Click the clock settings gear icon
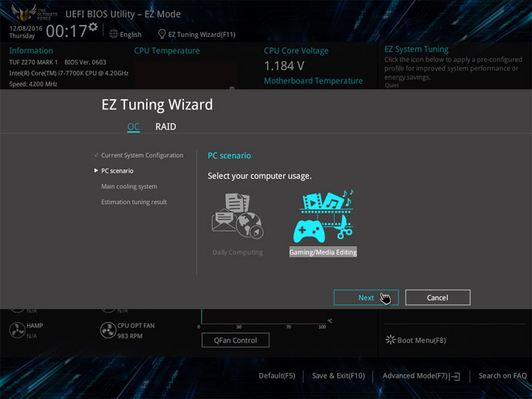532x399 pixels. pos(93,27)
